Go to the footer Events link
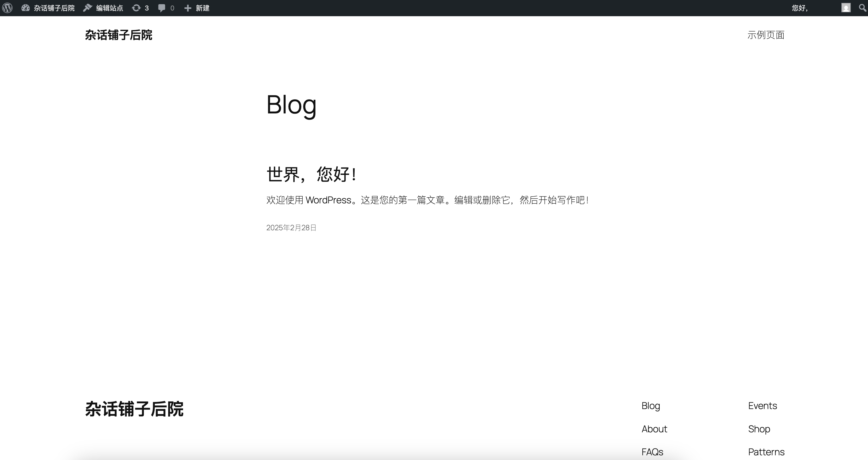Image resolution: width=868 pixels, height=460 pixels. click(x=762, y=406)
